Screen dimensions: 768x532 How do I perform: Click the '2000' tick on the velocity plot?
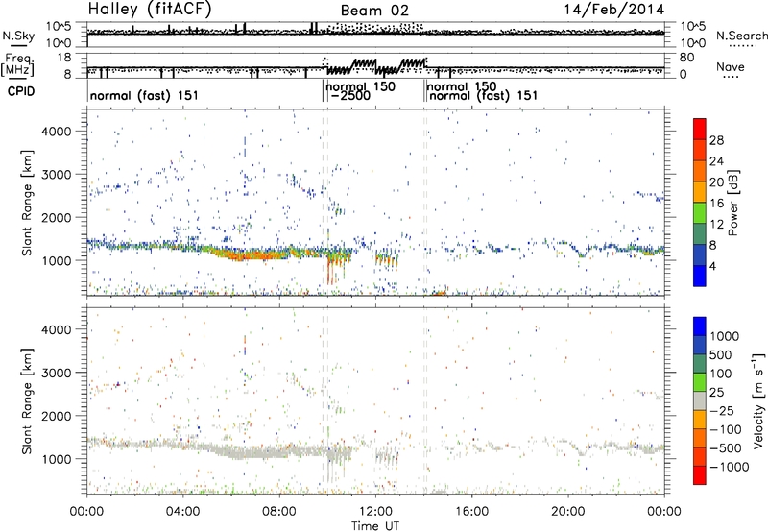pos(57,416)
